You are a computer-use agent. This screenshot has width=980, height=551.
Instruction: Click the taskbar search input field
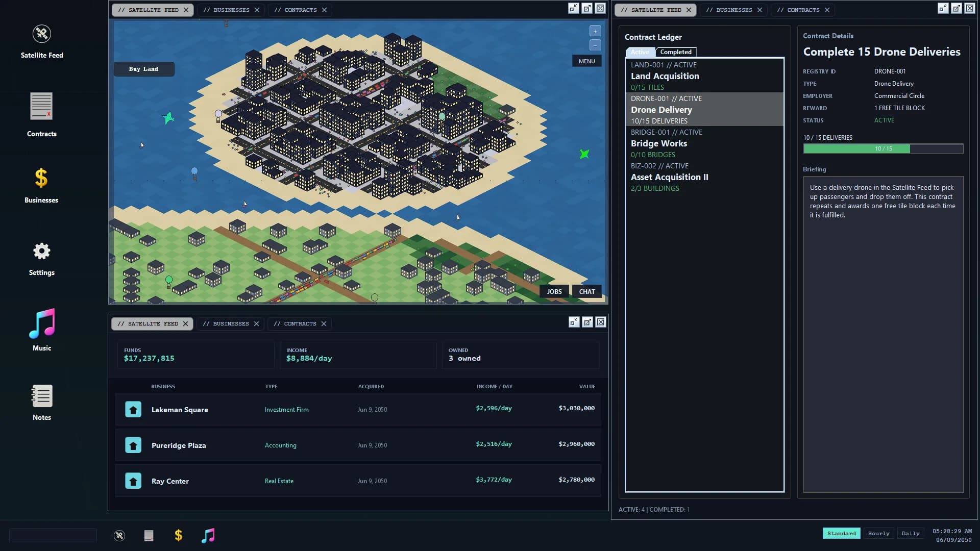click(53, 535)
